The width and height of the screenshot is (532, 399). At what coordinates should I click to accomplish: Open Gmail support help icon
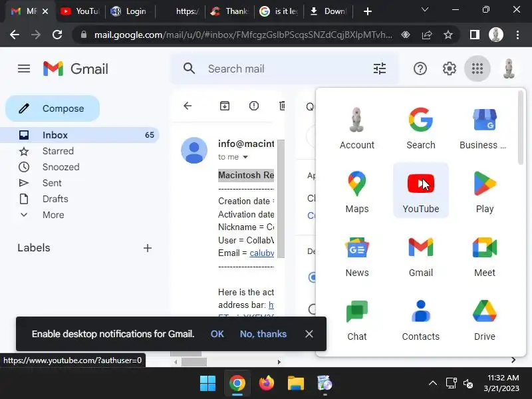420,69
